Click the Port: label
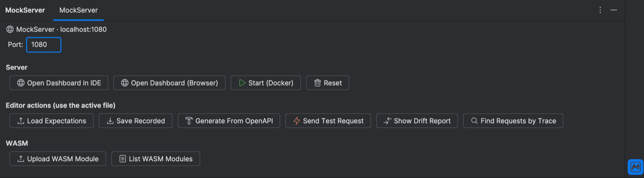 pyautogui.click(x=16, y=45)
